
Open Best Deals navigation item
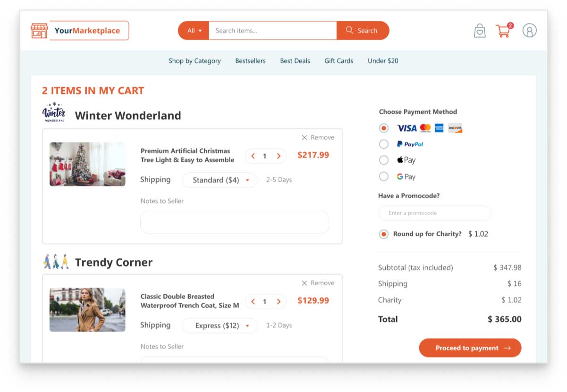[x=295, y=61]
